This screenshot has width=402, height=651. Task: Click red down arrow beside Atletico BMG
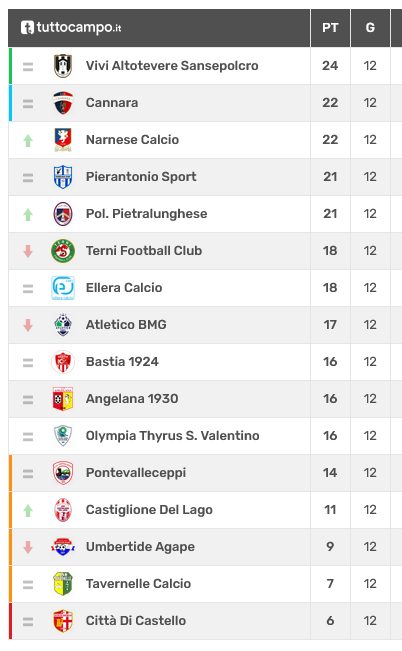tap(28, 325)
